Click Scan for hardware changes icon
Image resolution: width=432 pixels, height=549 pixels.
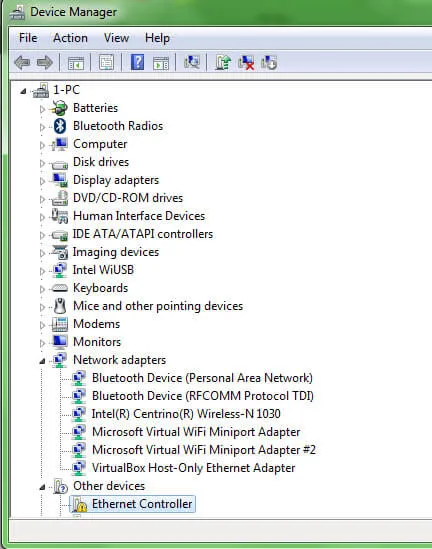pyautogui.click(x=192, y=63)
